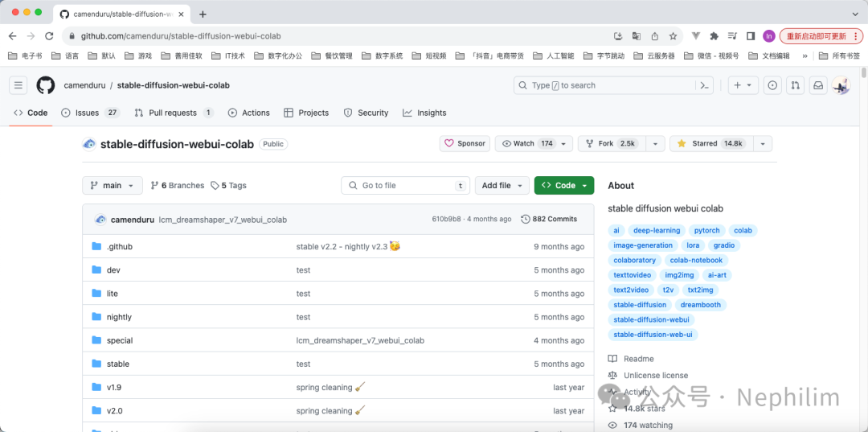Click the 重新启动即可更新 update button
Image resolution: width=868 pixels, height=432 pixels.
click(x=821, y=36)
